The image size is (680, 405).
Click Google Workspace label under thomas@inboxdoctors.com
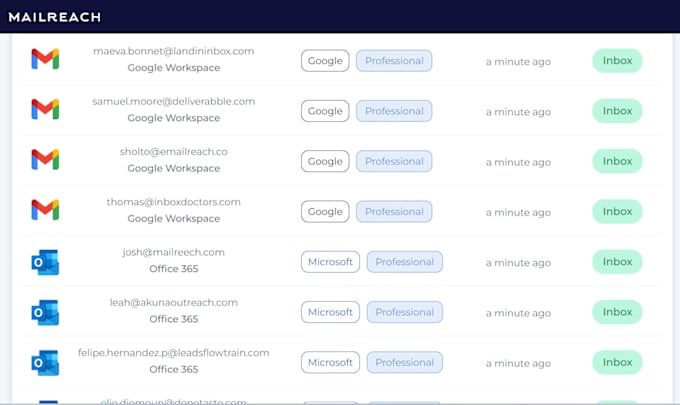(173, 219)
